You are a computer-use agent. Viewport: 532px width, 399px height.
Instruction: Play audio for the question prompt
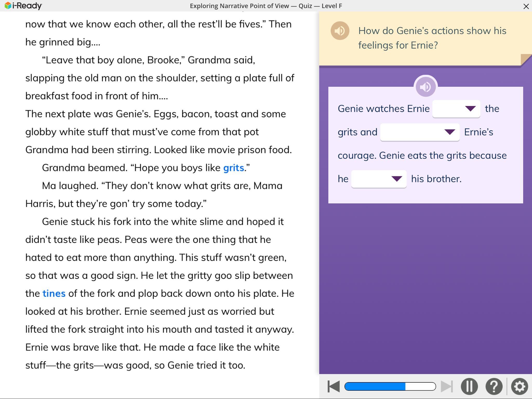pos(340,31)
